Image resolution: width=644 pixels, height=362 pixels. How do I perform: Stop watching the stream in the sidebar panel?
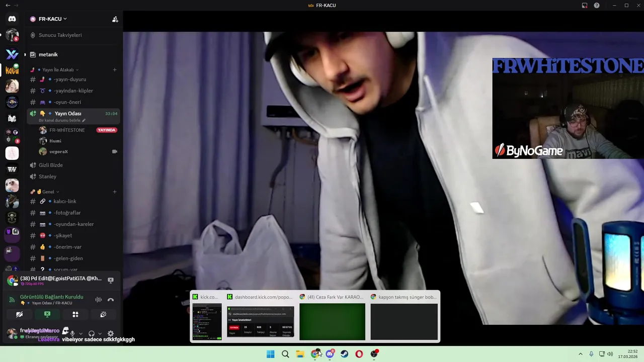point(111,280)
